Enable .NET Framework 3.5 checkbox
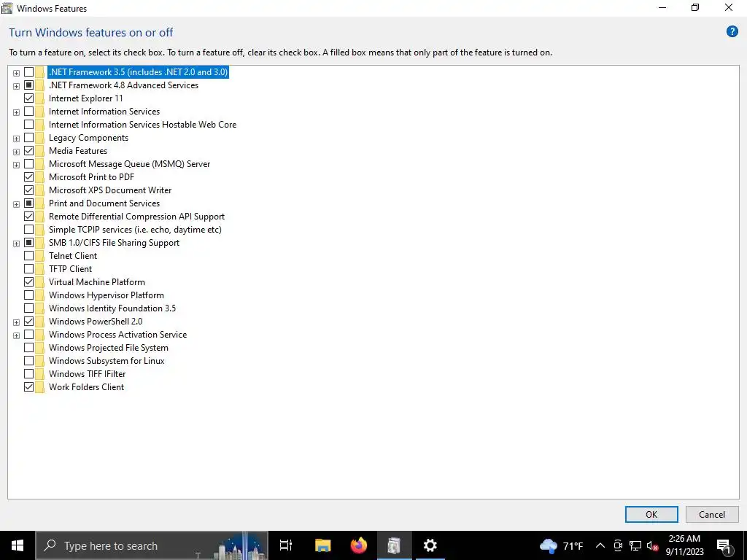This screenshot has height=560, width=747. point(28,72)
